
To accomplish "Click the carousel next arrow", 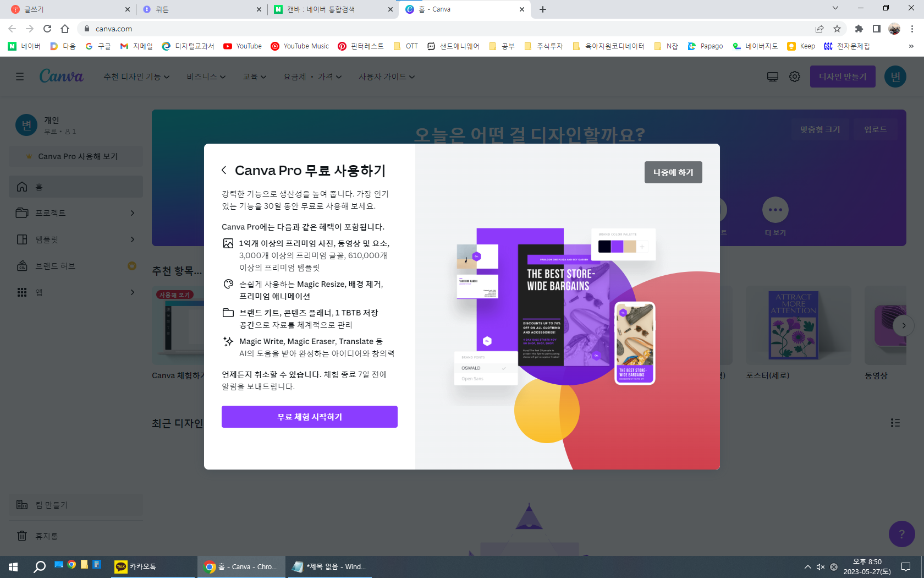I will tap(904, 325).
